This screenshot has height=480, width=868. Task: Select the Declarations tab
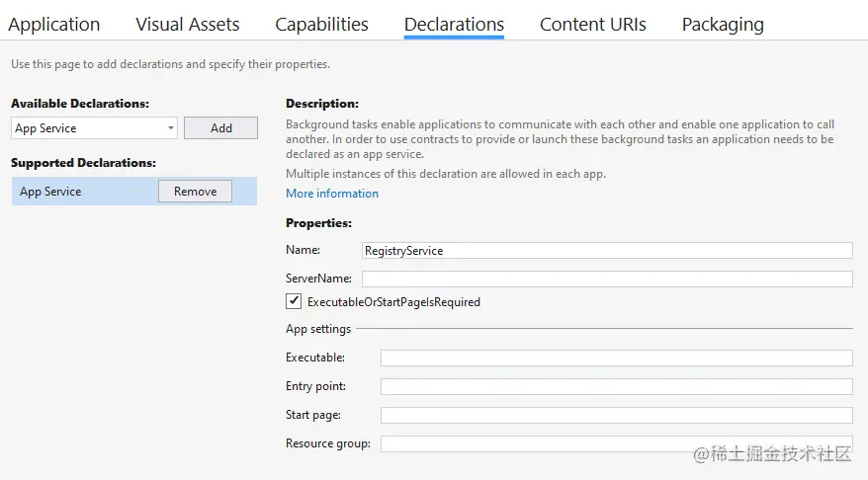(454, 25)
